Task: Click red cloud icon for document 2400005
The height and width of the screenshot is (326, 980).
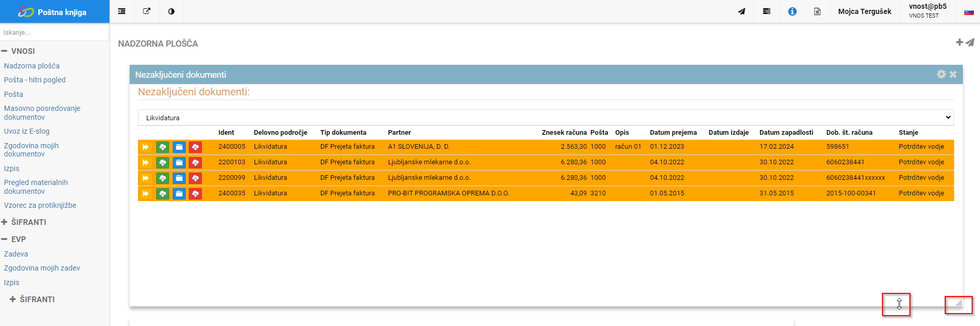Action: 196,147
